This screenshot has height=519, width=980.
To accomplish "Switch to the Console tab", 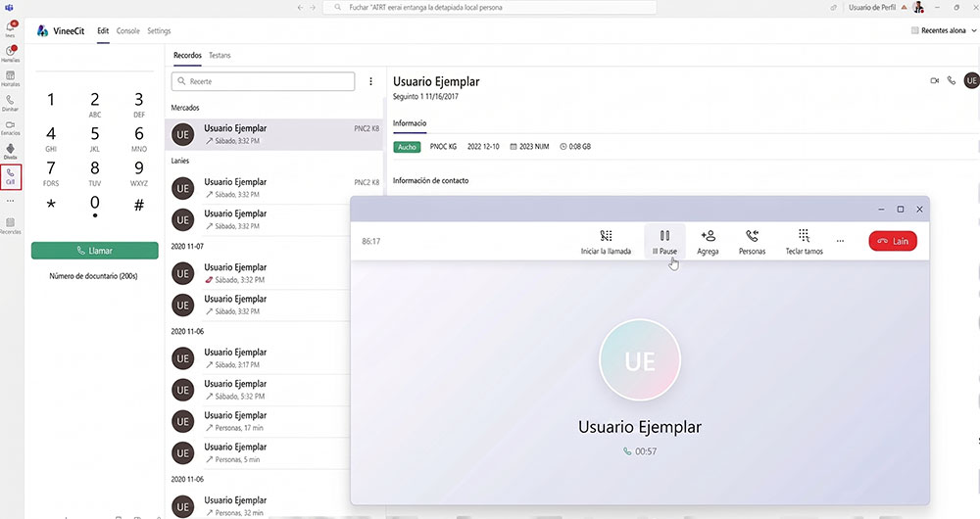I will pos(128,30).
